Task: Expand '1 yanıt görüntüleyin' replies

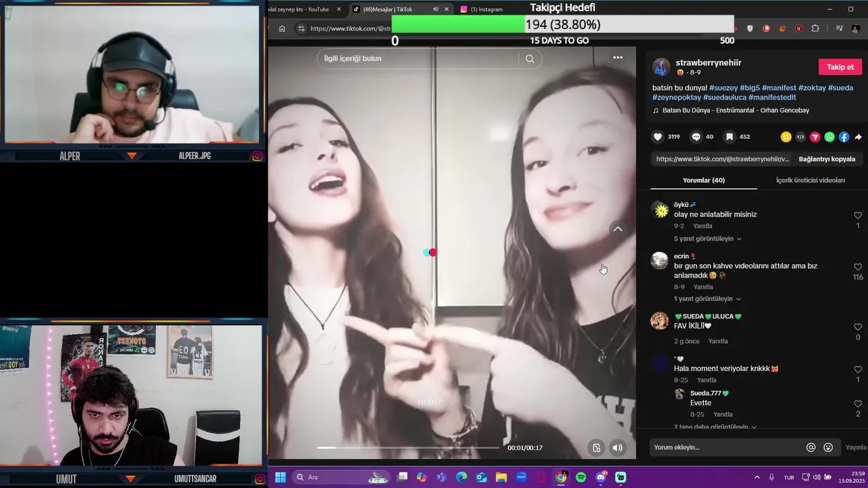Action: (x=707, y=299)
